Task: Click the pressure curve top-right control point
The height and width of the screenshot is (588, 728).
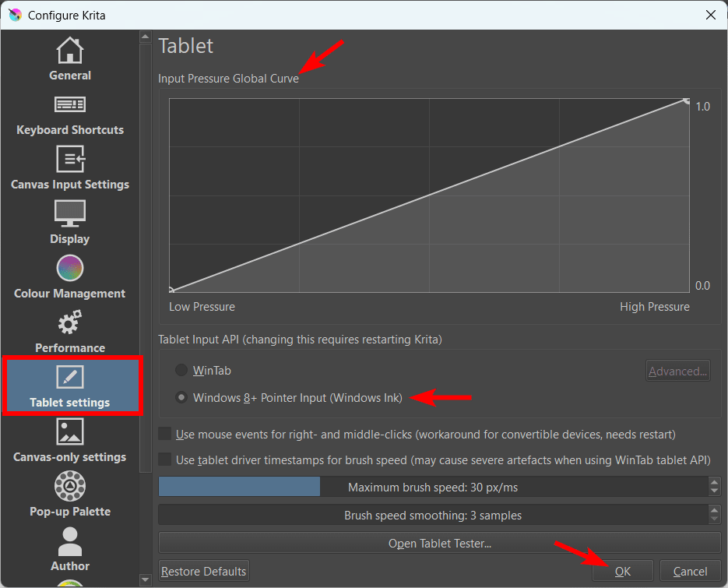Action: pyautogui.click(x=686, y=100)
